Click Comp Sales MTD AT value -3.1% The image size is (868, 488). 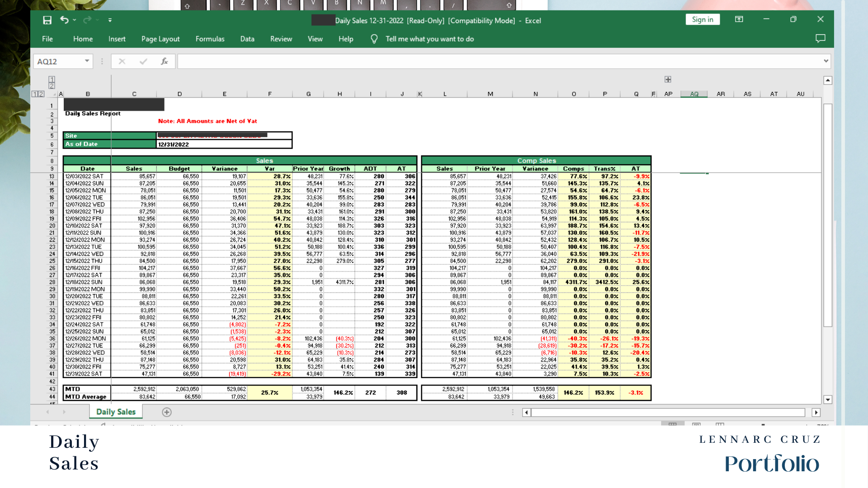point(636,393)
